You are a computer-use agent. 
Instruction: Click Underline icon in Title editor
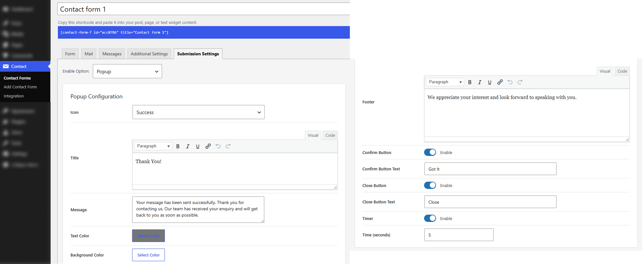[x=198, y=146]
